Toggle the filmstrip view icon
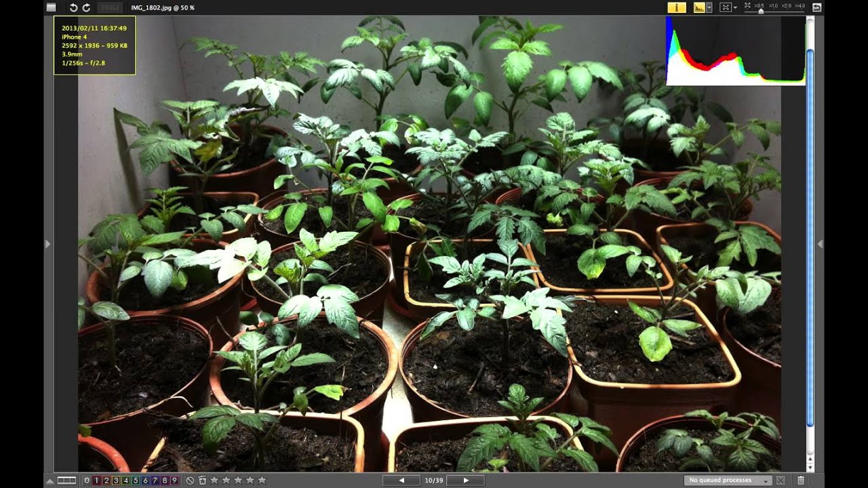 coord(66,481)
